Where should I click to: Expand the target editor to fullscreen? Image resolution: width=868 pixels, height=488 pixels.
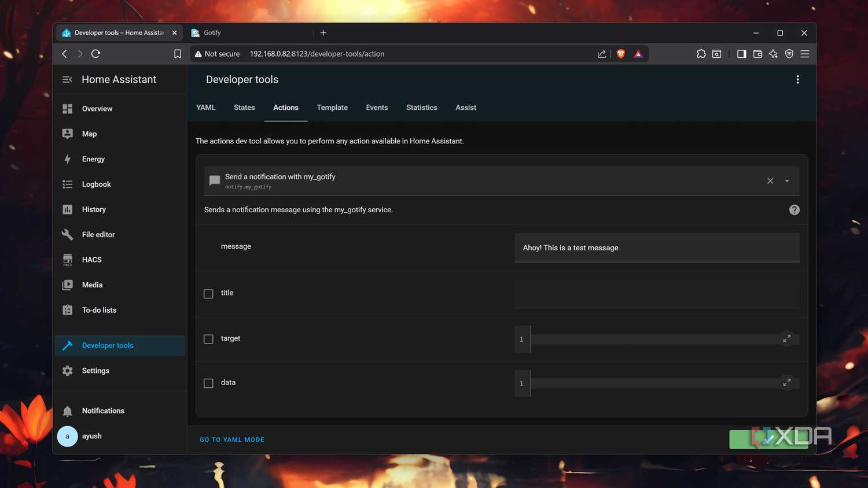click(786, 338)
